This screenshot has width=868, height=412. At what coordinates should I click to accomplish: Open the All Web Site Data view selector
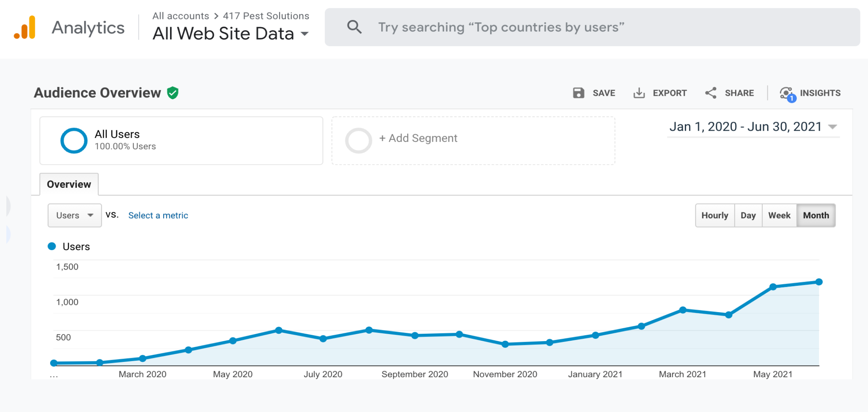(230, 34)
